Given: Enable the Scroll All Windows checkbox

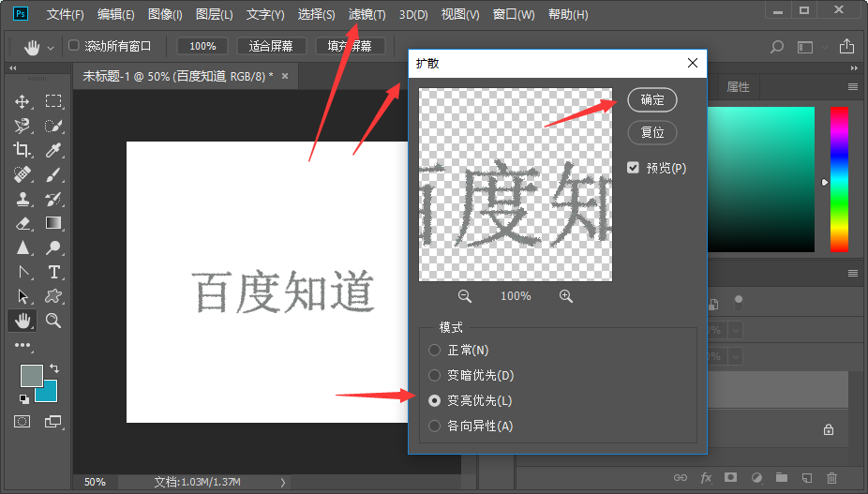Looking at the screenshot, I should (x=74, y=45).
